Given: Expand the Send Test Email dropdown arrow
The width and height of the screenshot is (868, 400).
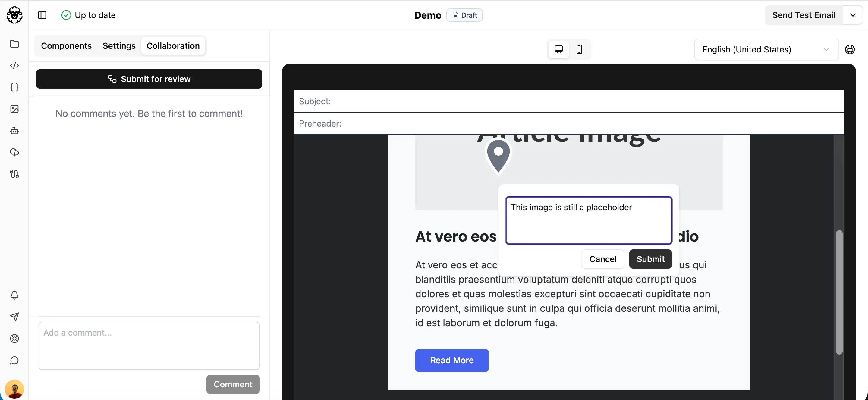Looking at the screenshot, I should tap(854, 15).
